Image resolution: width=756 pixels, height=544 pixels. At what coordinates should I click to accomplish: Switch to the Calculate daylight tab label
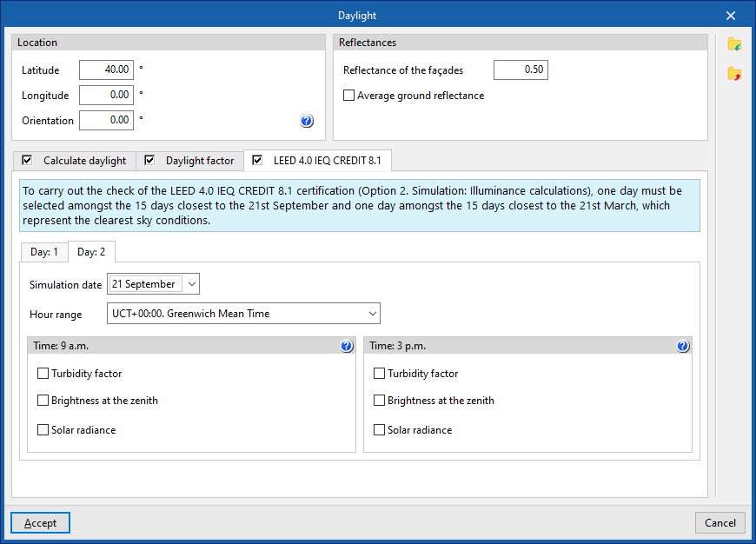84,161
